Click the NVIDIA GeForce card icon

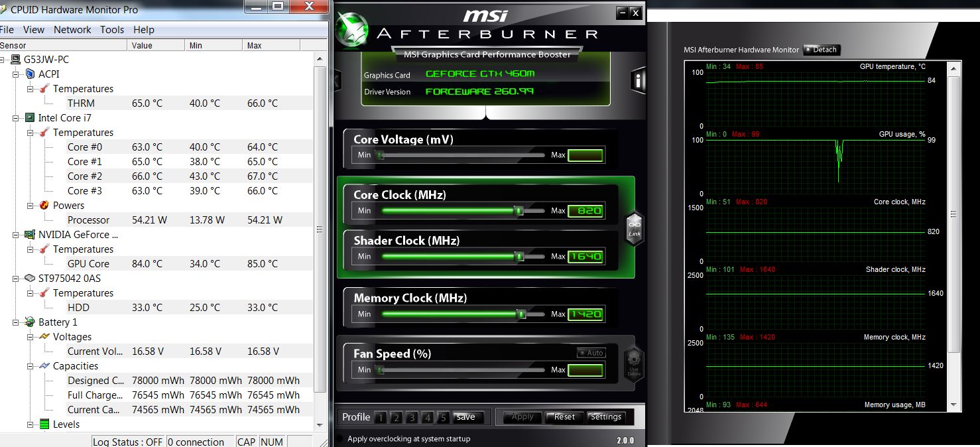click(29, 235)
